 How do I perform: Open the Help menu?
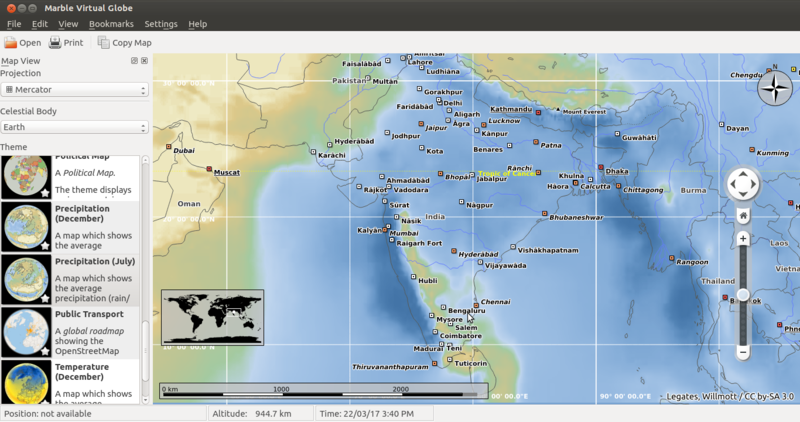197,24
